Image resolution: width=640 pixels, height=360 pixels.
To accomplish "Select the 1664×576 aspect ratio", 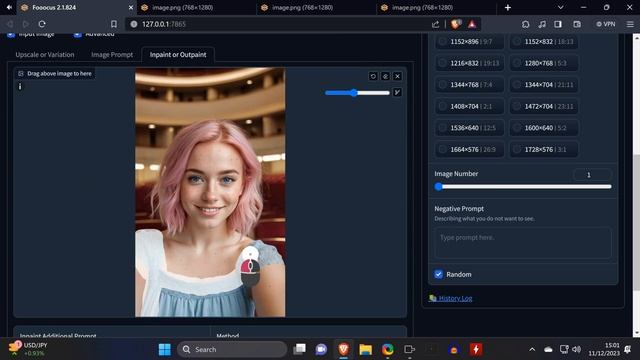I will (469, 150).
